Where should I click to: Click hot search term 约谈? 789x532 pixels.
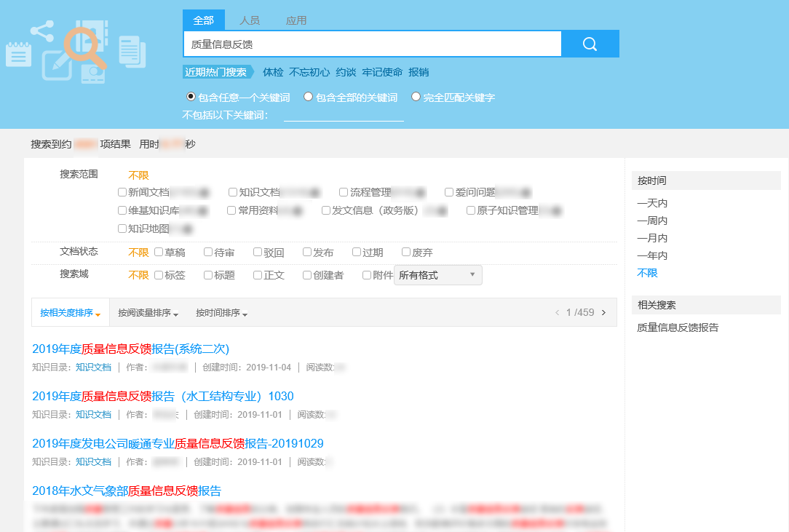click(346, 73)
